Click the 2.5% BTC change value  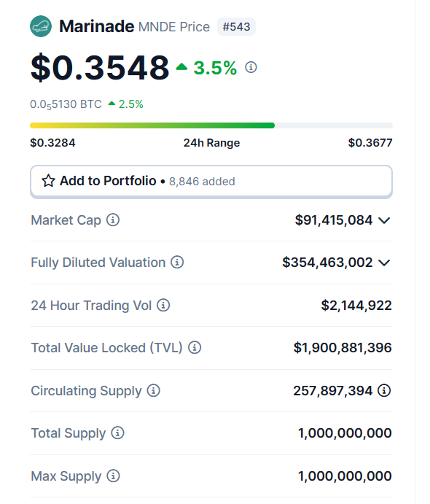pyautogui.click(x=131, y=104)
